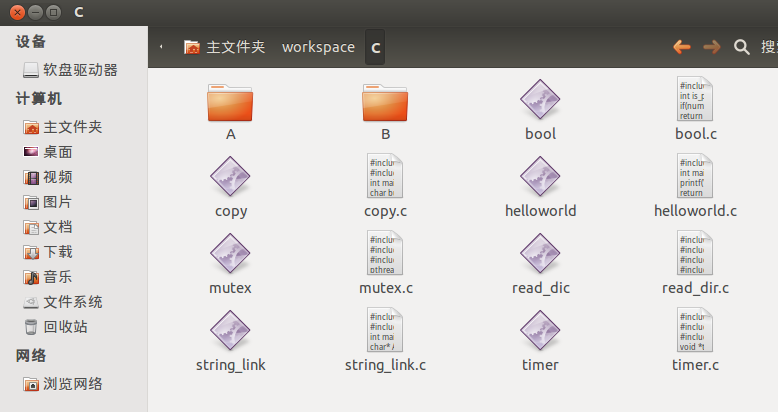Image resolution: width=778 pixels, height=412 pixels.
Task: Select the bool executable file
Action: [540, 101]
